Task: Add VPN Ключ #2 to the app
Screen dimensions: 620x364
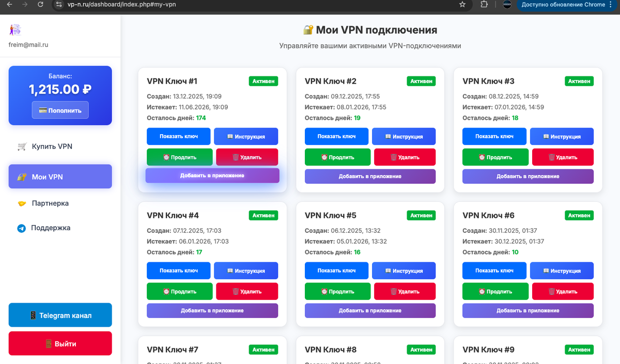Action: pos(370,176)
